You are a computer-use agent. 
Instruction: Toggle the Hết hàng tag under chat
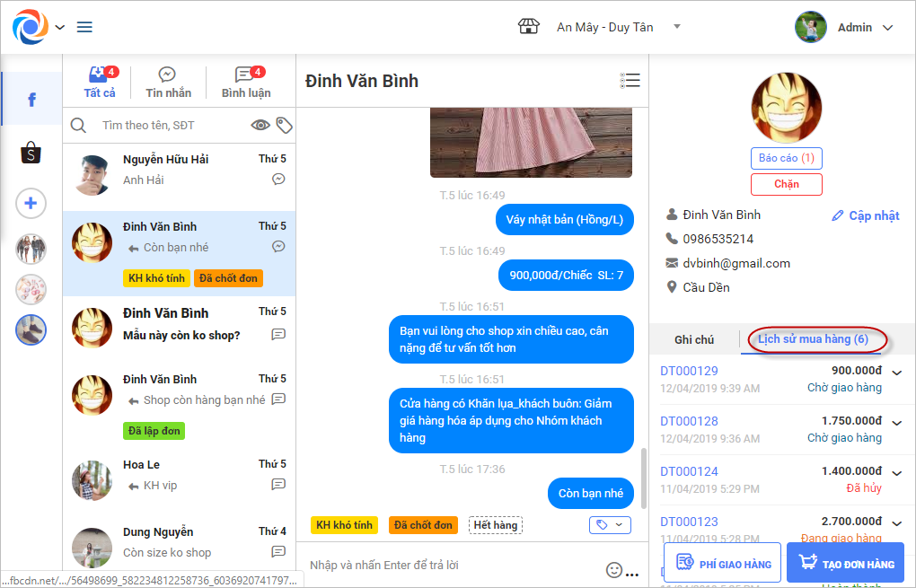pyautogui.click(x=496, y=525)
